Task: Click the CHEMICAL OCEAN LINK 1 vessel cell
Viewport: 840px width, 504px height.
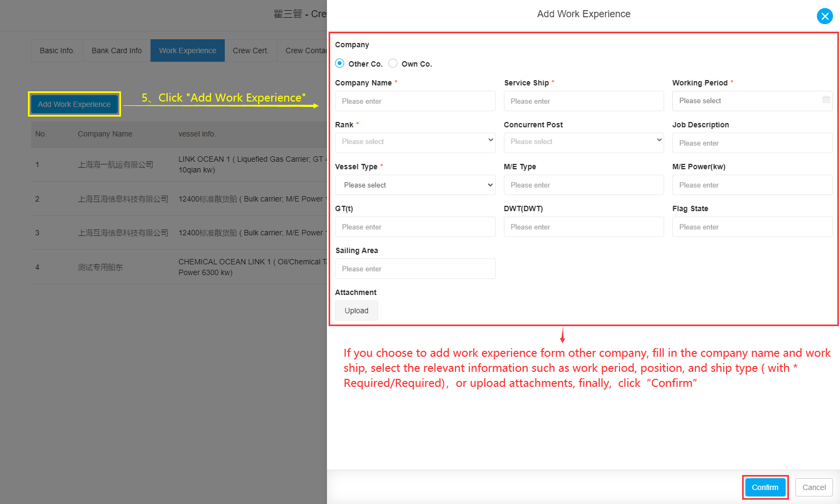Action: [252, 267]
